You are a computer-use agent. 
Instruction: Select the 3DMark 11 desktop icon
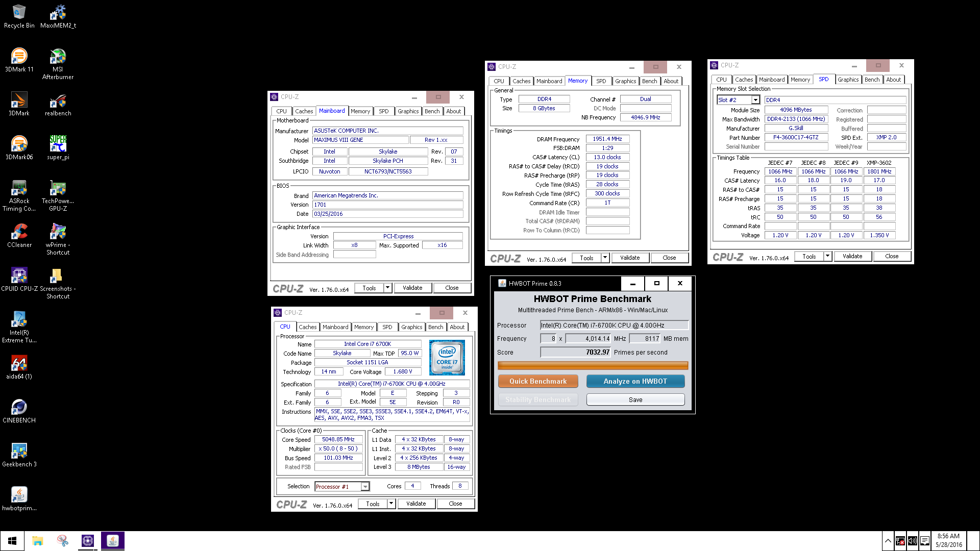click(19, 60)
